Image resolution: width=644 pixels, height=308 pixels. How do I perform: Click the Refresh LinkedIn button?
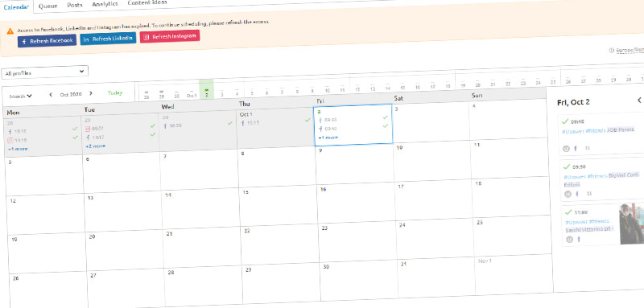pos(108,39)
